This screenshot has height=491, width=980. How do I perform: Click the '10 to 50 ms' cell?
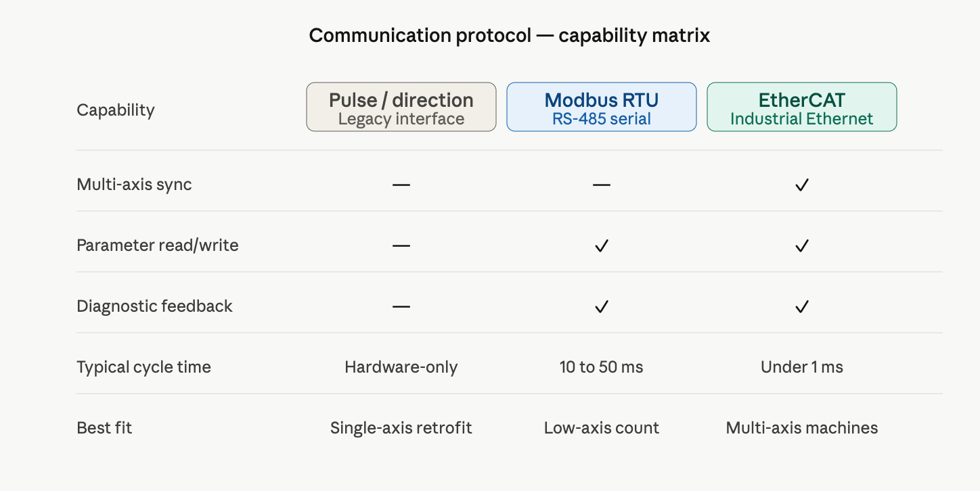point(602,367)
